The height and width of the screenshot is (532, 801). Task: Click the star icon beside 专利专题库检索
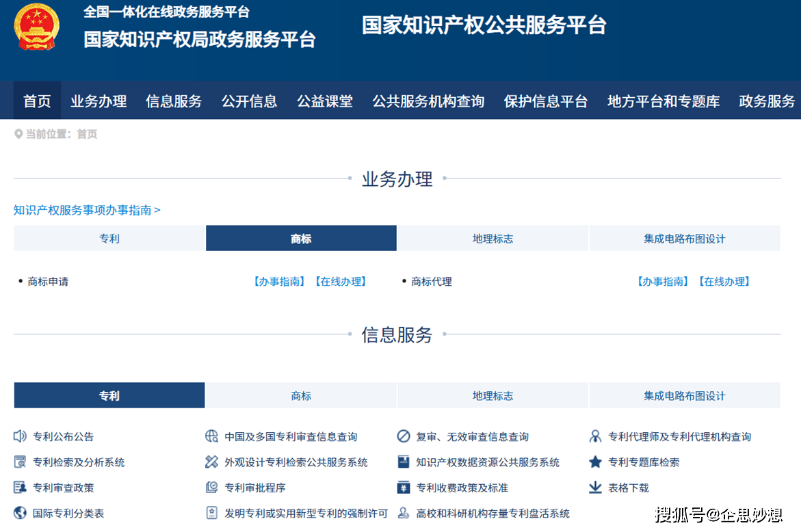click(595, 462)
